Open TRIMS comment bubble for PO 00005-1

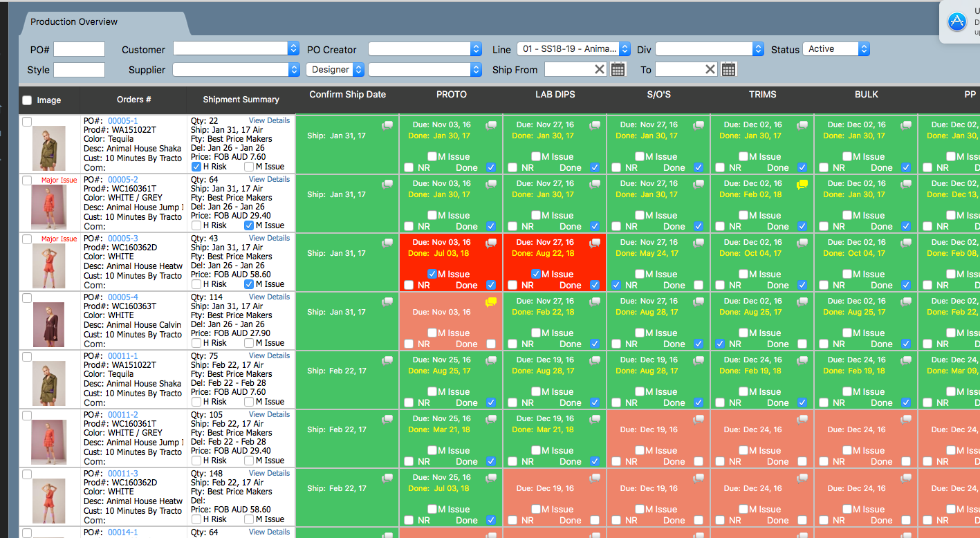click(802, 125)
